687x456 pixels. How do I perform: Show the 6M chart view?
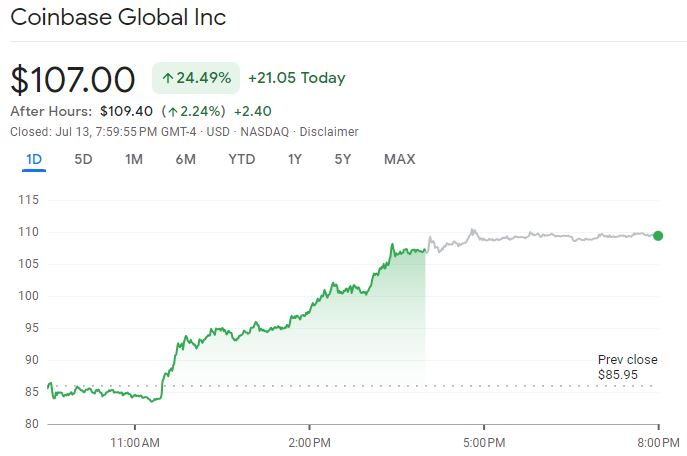coord(185,159)
